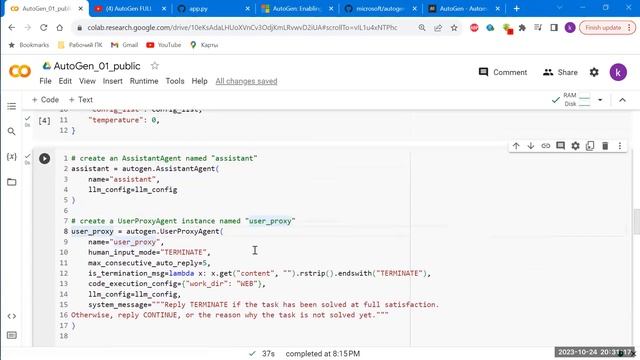Go to the browser home page

tap(60, 28)
